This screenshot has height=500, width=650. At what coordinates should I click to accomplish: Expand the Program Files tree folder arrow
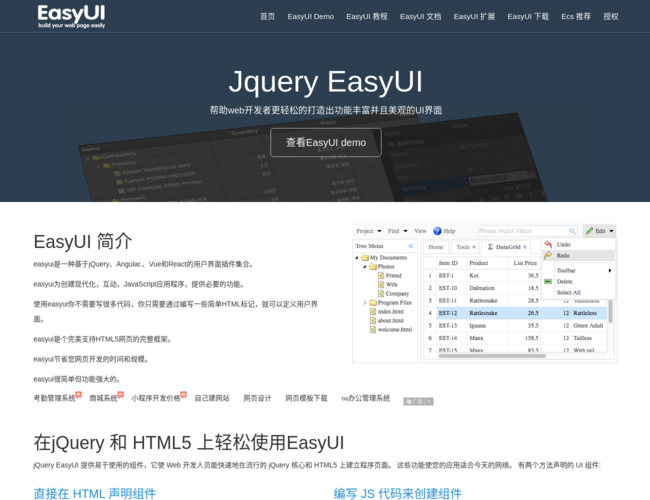365,303
